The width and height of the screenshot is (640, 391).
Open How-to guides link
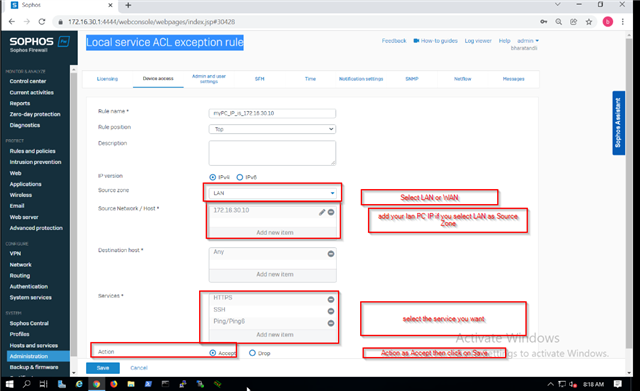coord(436,41)
